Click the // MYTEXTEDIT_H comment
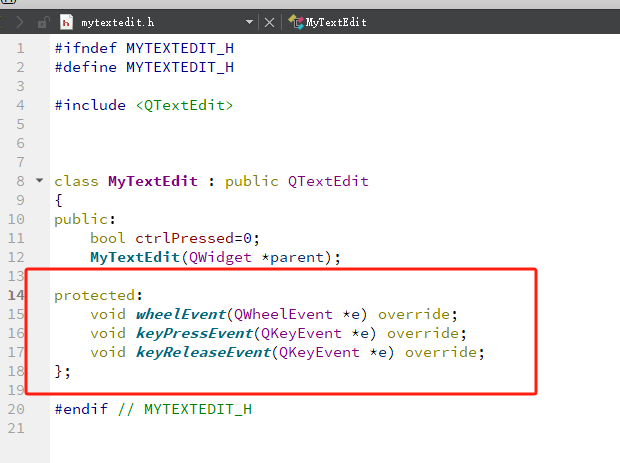This screenshot has height=463, width=620. [185, 409]
